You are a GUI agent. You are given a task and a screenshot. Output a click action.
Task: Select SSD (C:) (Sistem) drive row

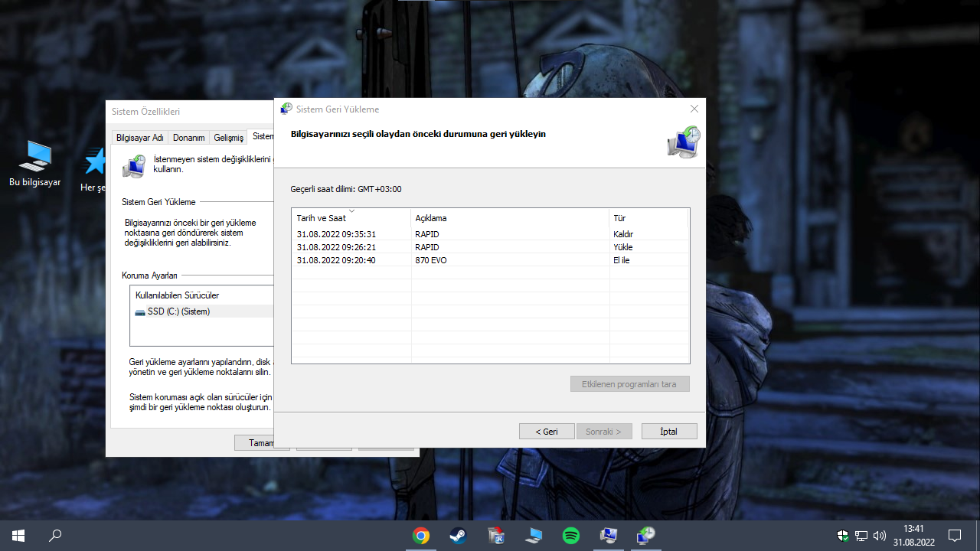pos(202,311)
